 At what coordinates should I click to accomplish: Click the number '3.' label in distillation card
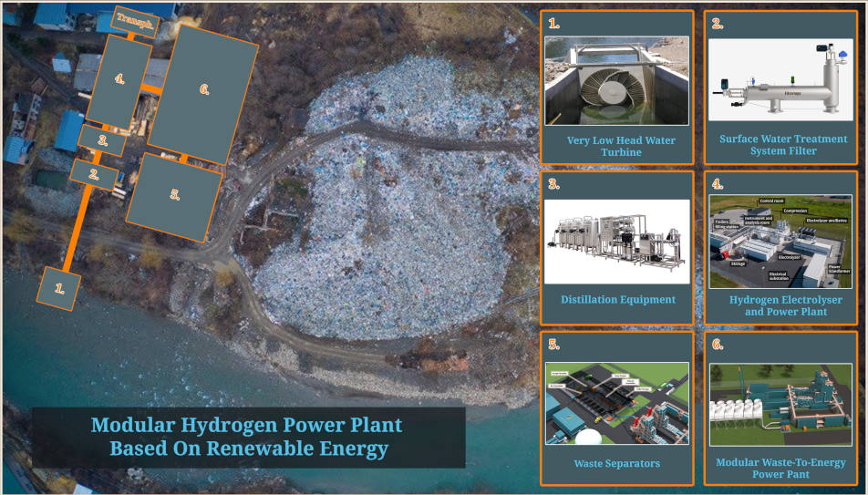(553, 184)
